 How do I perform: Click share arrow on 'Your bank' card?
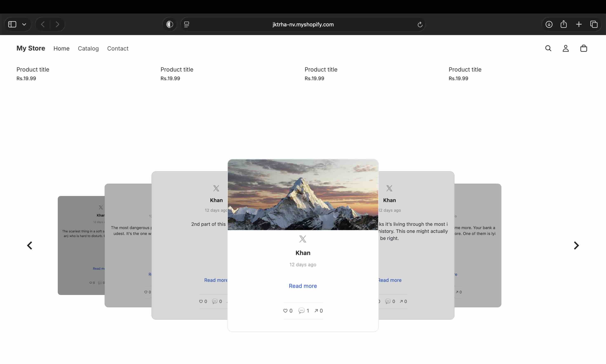click(457, 292)
